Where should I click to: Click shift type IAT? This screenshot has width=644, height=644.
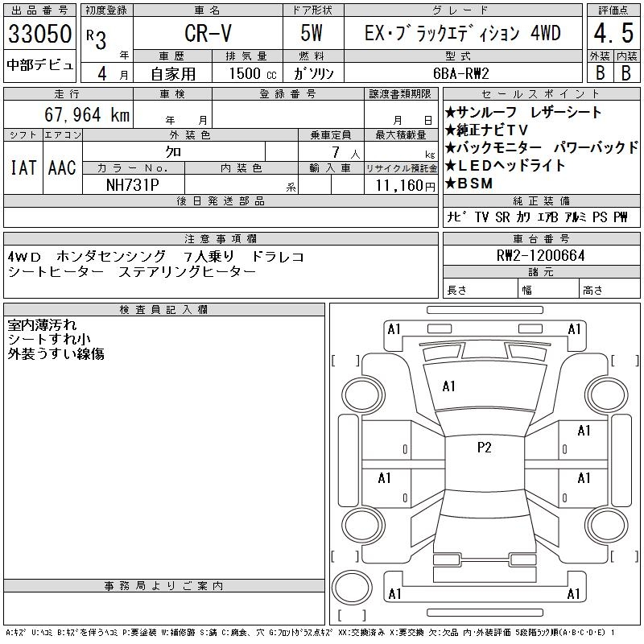click(x=23, y=168)
